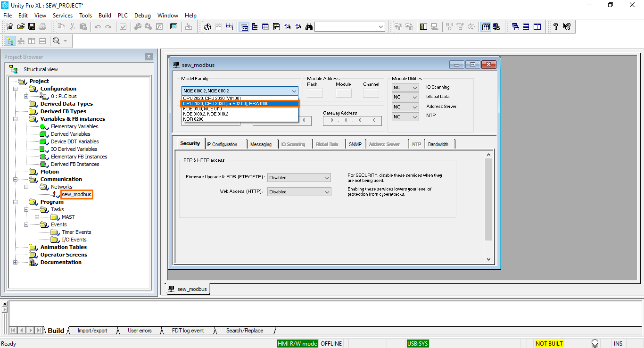Click the Gateway Address input field
This screenshot has height=348, width=644.
[352, 121]
